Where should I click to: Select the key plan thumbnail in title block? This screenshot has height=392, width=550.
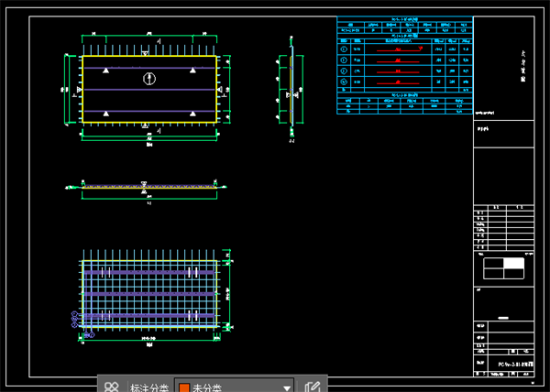[503, 268]
